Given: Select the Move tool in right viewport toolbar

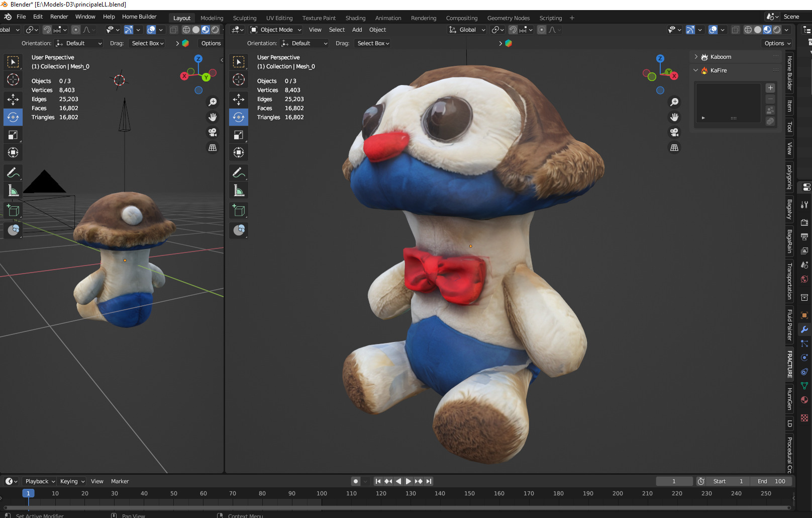Looking at the screenshot, I should tap(239, 100).
